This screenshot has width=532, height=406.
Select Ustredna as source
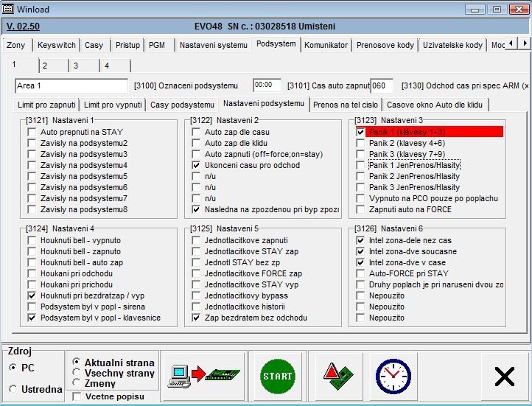12,388
